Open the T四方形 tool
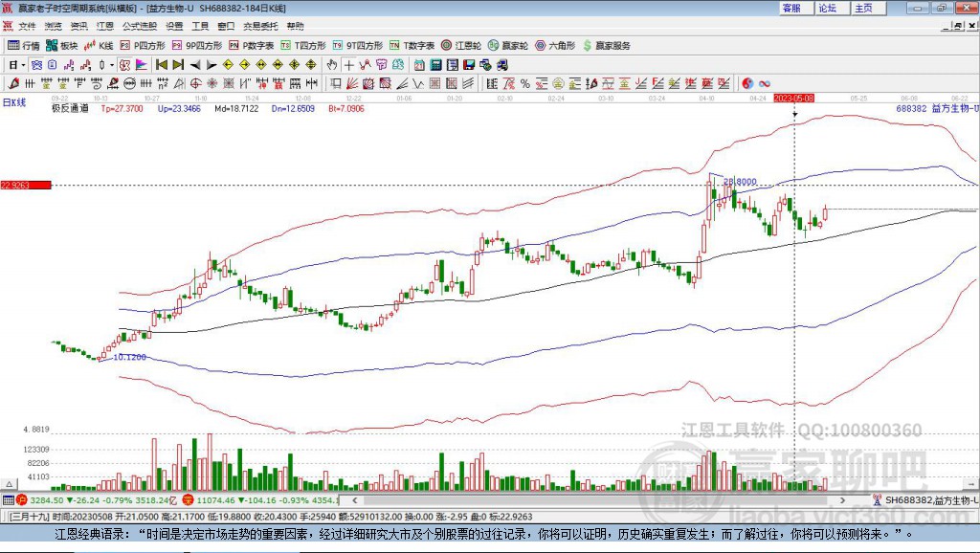 pyautogui.click(x=303, y=46)
